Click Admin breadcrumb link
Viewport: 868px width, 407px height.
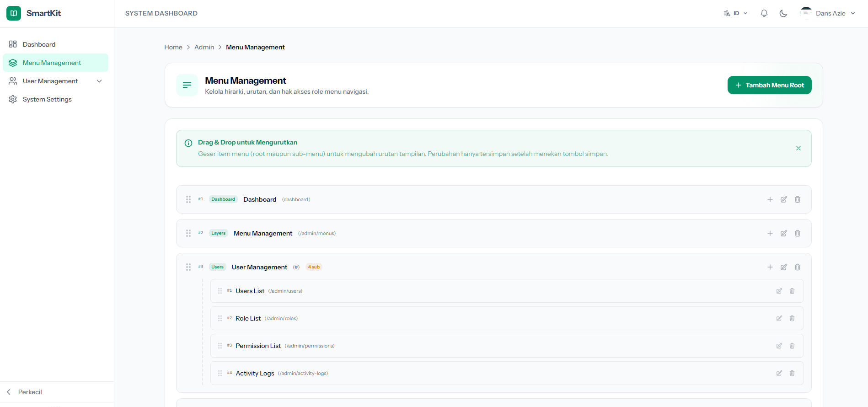(x=204, y=47)
